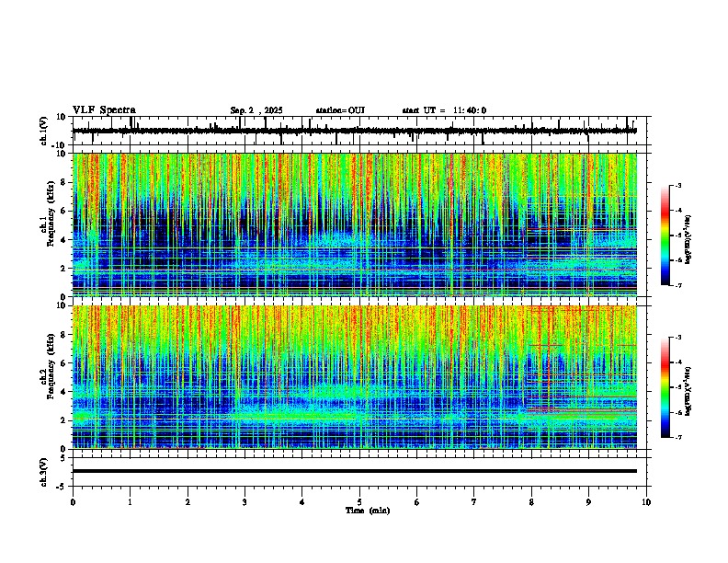Click inside the ch.1 frequency spectrogram
Screen dimensions: 728x563
point(354,224)
